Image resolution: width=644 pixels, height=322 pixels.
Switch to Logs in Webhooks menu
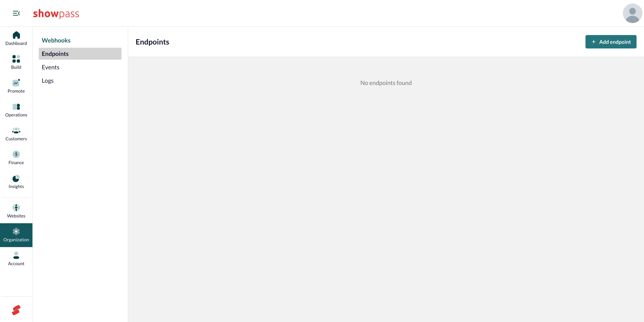[80, 80]
